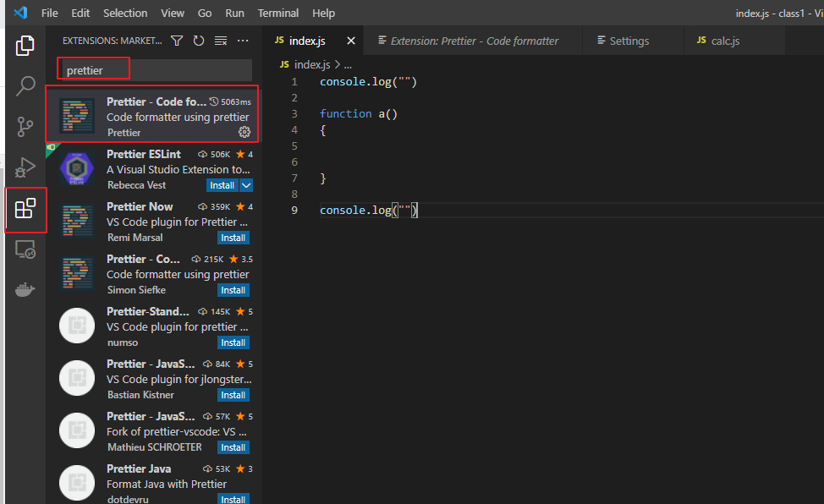Click the Prettier - Code formatter extension icon

(77, 116)
